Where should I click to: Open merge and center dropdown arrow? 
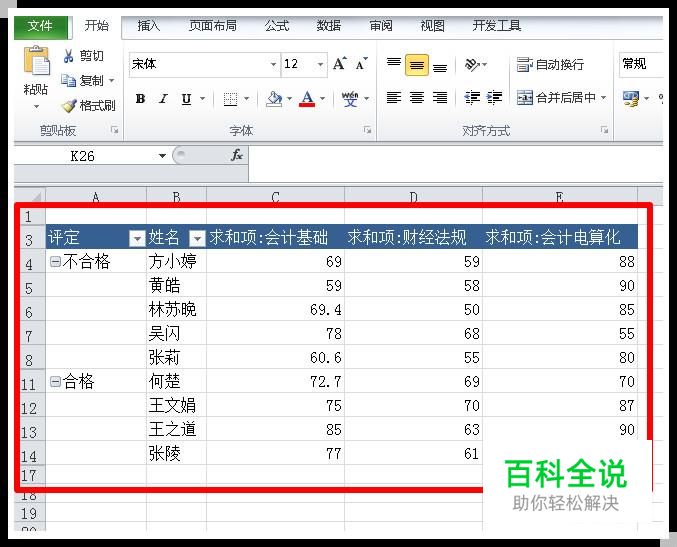coord(604,98)
